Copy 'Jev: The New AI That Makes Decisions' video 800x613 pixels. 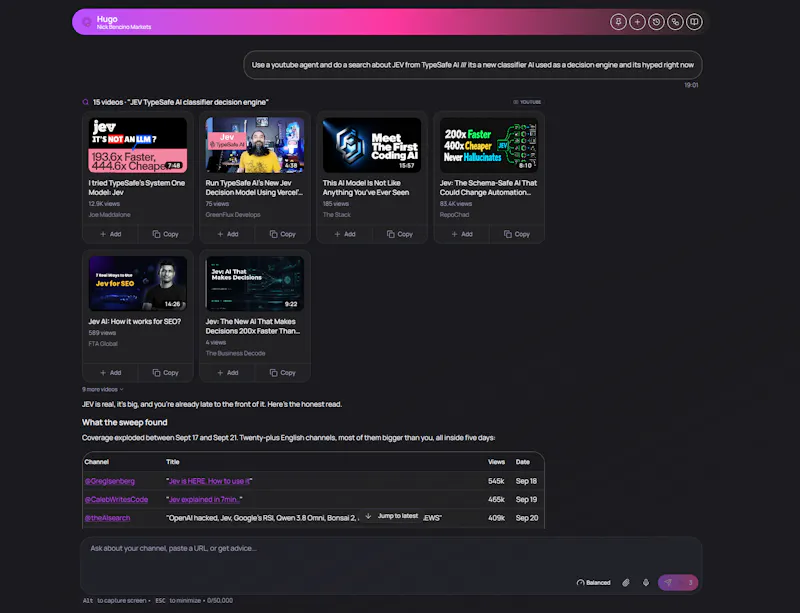click(283, 373)
